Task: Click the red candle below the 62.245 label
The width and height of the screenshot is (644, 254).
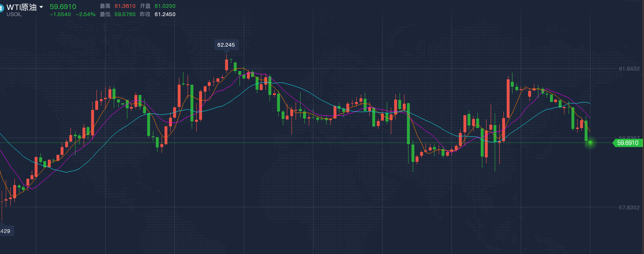Action: (x=227, y=65)
